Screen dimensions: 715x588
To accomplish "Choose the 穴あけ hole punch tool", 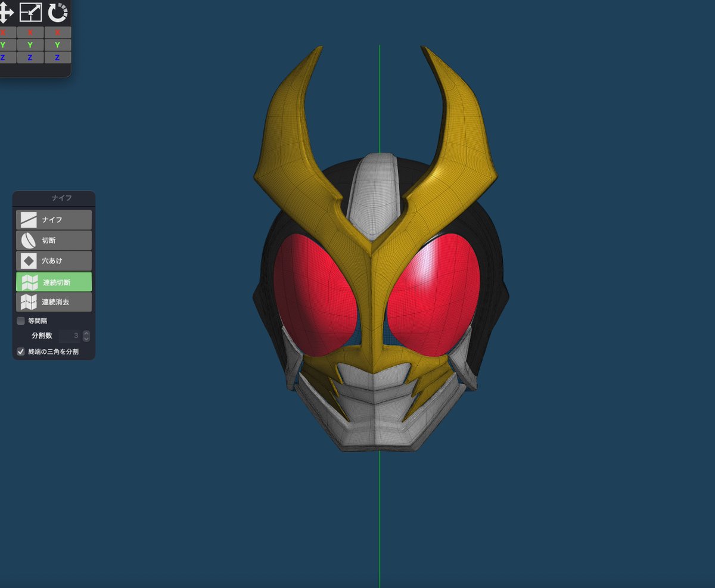I will (x=54, y=261).
